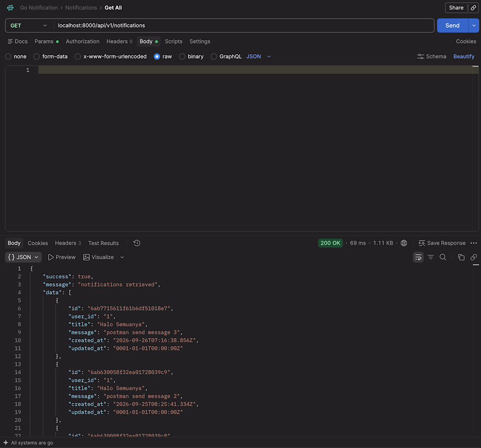
Task: Select the none body type
Action: pos(8,56)
